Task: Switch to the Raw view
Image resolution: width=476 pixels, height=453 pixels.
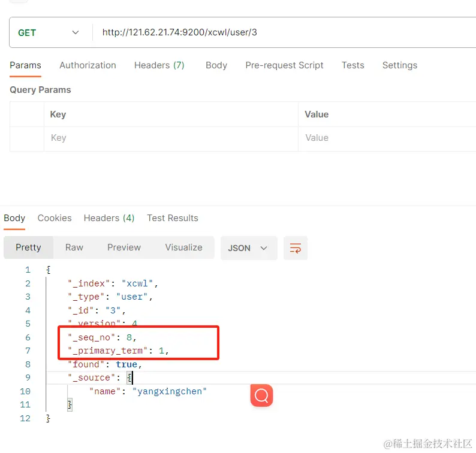Action: [74, 247]
